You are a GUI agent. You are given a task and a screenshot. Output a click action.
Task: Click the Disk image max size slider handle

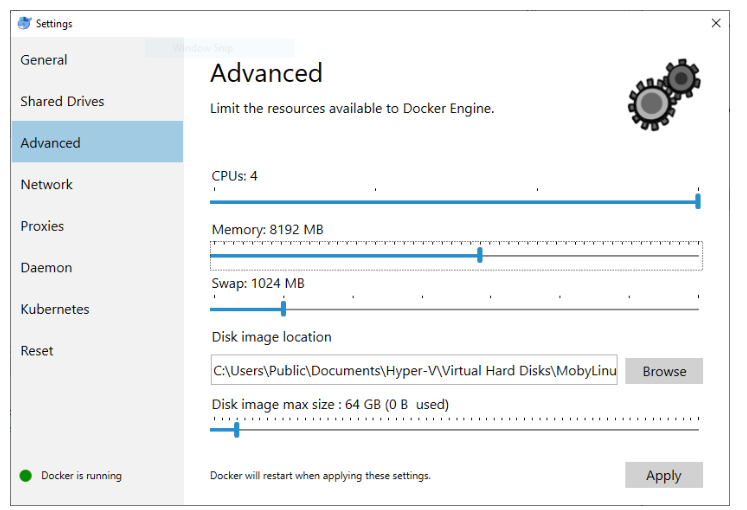(236, 430)
